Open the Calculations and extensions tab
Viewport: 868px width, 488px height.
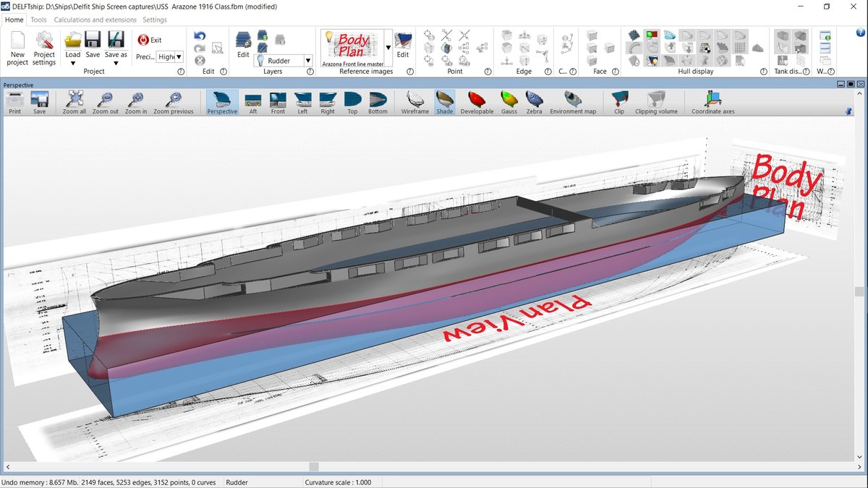(x=94, y=20)
